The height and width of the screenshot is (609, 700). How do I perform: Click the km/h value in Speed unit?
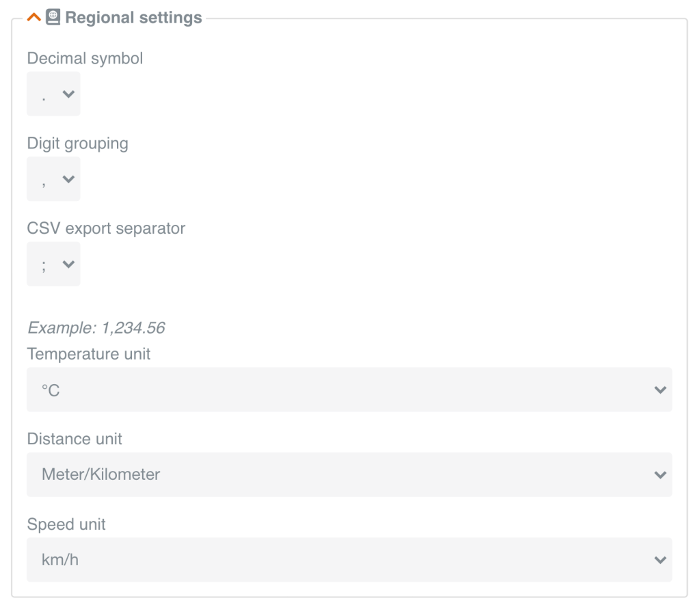[x=60, y=560]
